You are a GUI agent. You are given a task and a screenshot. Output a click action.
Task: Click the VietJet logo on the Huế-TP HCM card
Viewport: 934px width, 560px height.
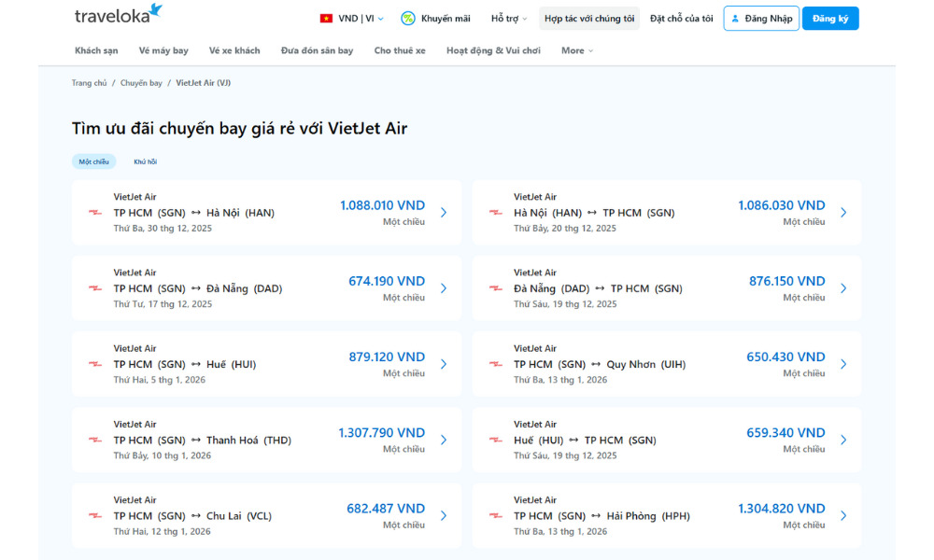[x=496, y=439]
